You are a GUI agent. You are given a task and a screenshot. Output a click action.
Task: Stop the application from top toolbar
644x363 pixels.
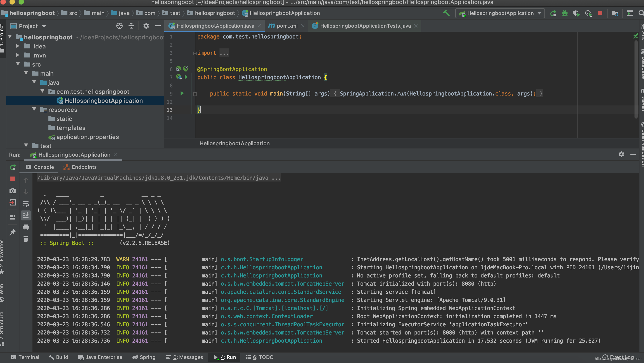pos(600,13)
